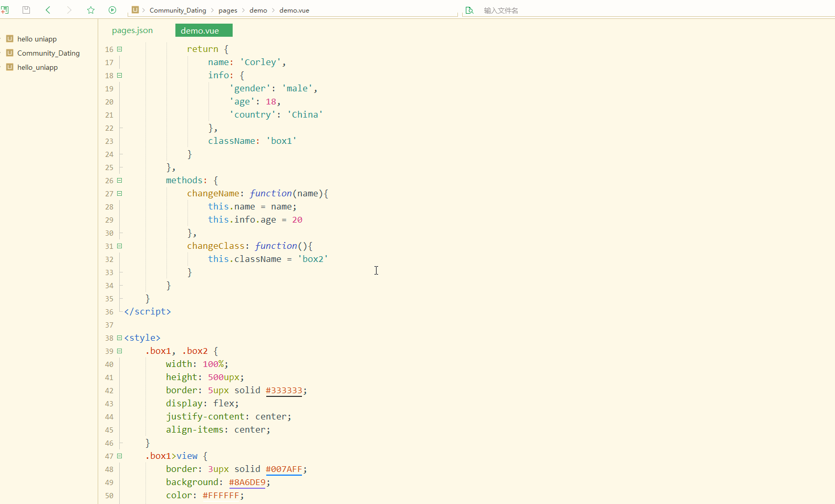Collapse the info object at line 18
Viewport: 835px width, 504px height.
click(x=120, y=75)
